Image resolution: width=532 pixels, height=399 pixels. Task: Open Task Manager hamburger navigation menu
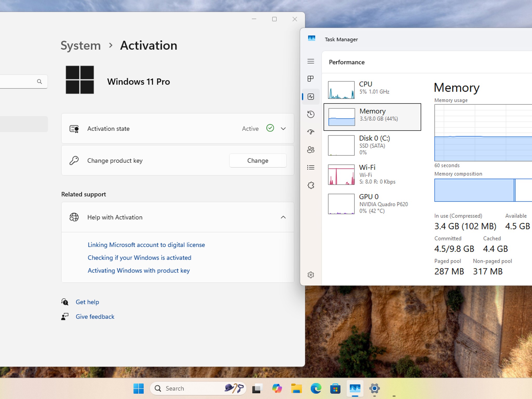tap(311, 61)
